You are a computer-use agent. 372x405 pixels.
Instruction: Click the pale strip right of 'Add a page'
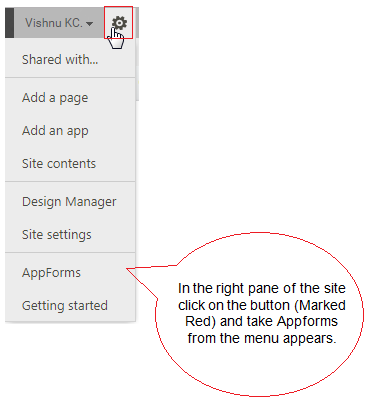coord(137,88)
